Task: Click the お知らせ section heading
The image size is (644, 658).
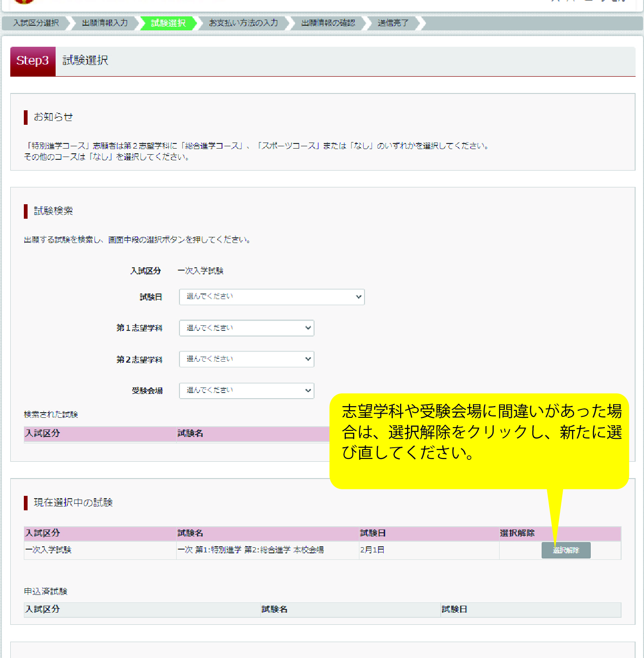Action: 53,117
